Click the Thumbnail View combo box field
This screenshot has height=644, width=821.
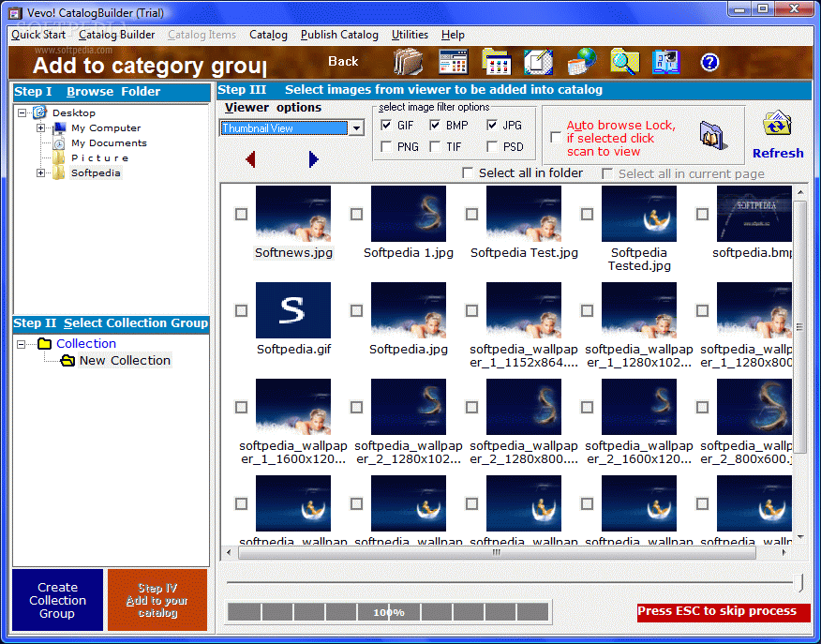pos(284,127)
